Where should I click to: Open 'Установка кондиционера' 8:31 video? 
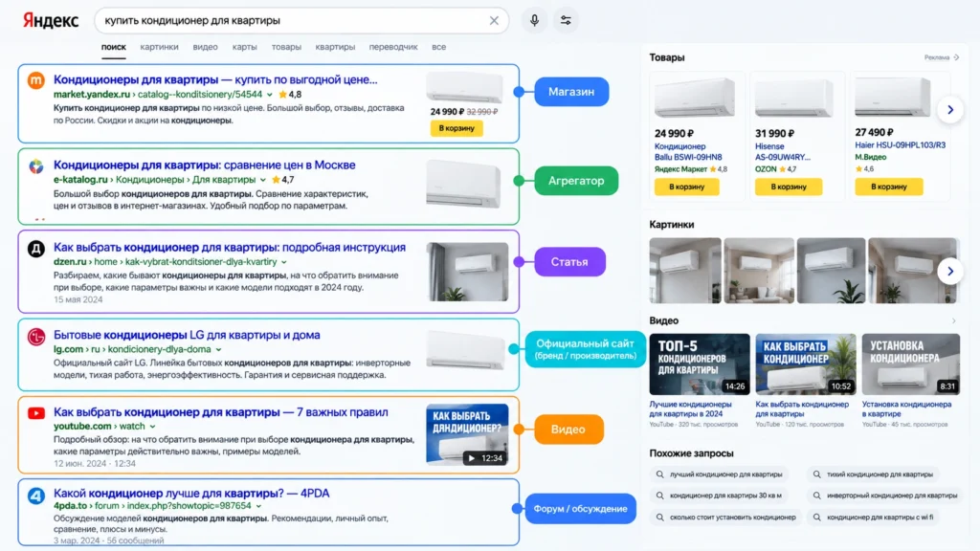tap(911, 364)
